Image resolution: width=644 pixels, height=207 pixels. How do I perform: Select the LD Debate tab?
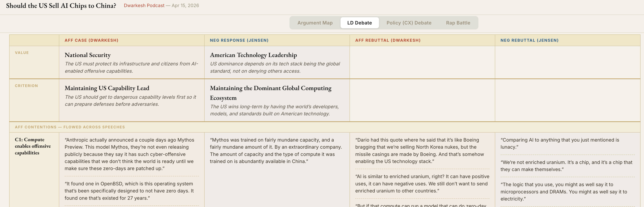pos(359,23)
